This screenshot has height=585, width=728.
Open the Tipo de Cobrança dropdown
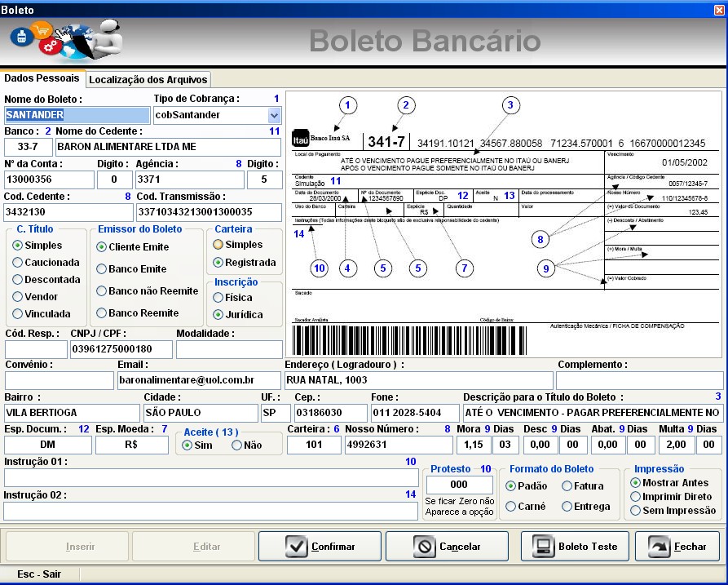coord(275,115)
